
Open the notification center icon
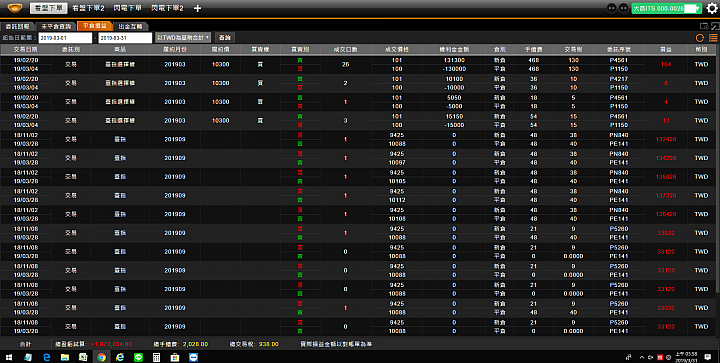[708, 357]
